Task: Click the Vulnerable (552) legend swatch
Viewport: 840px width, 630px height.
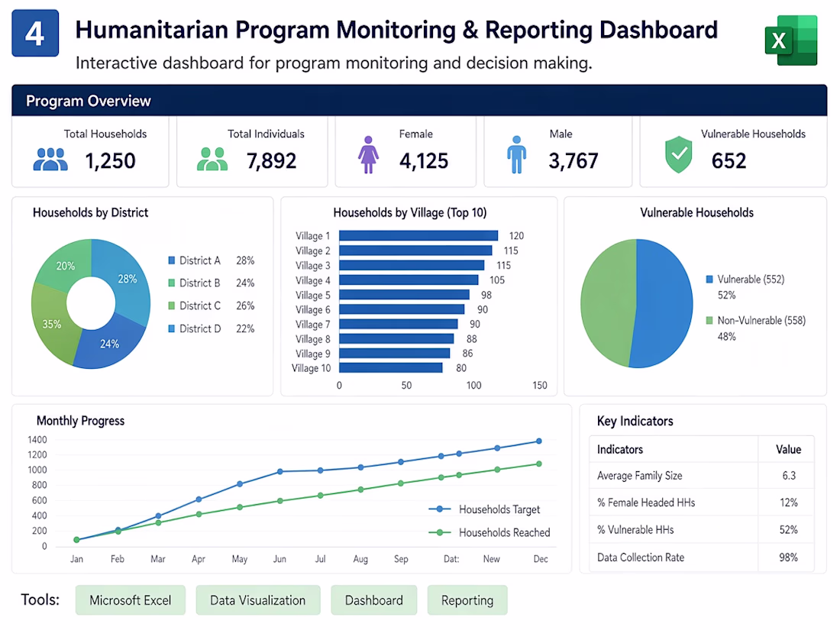Action: 709,279
